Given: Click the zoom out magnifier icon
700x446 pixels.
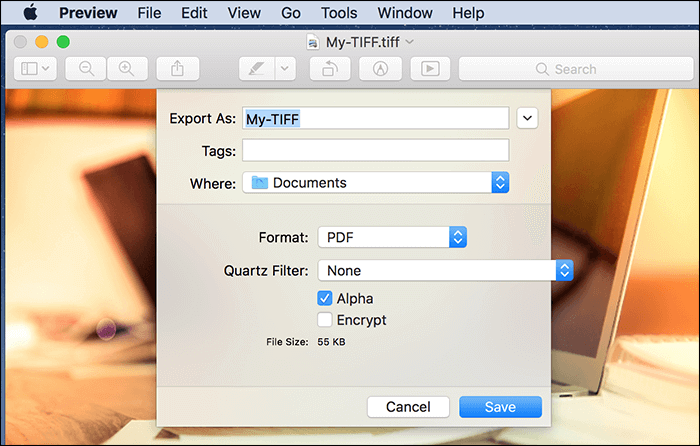Looking at the screenshot, I should tap(86, 69).
